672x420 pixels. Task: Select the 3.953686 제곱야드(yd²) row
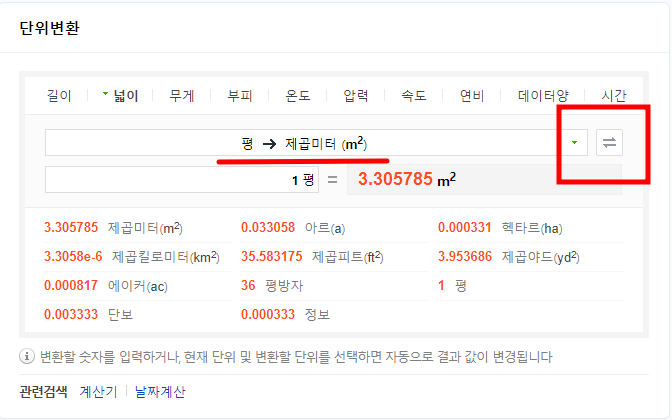tap(531, 257)
